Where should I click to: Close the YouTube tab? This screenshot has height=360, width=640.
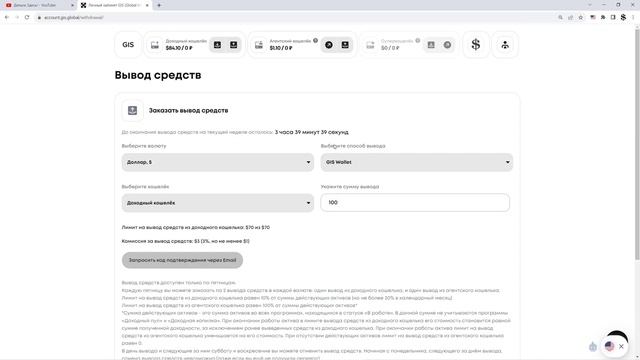[x=72, y=5]
